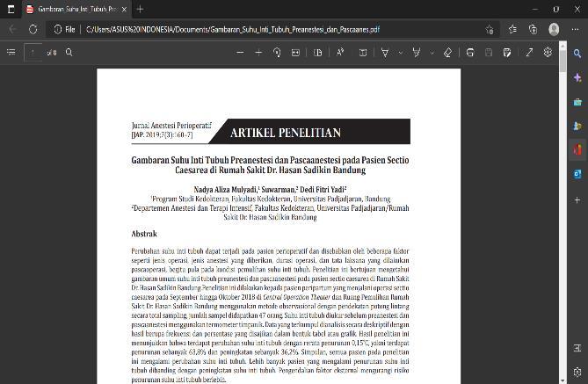The image size is (588, 384).
Task: Click the Abstrak heading
Action: coord(144,234)
